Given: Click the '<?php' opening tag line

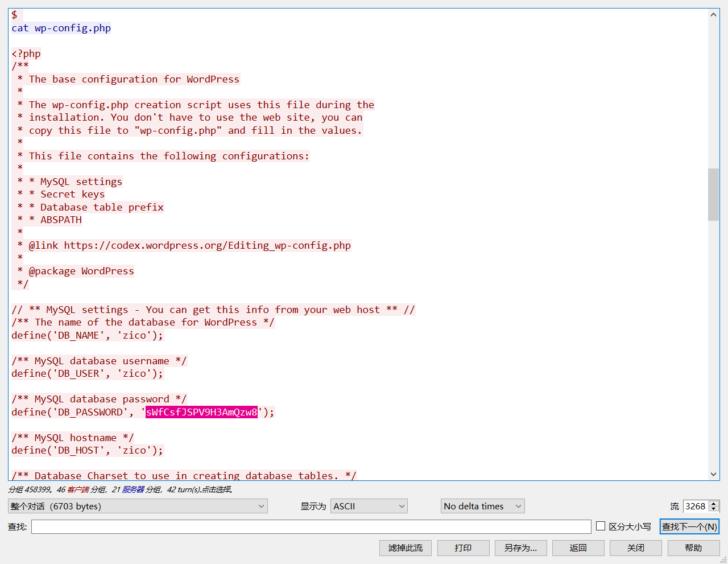Looking at the screenshot, I should click(x=26, y=53).
